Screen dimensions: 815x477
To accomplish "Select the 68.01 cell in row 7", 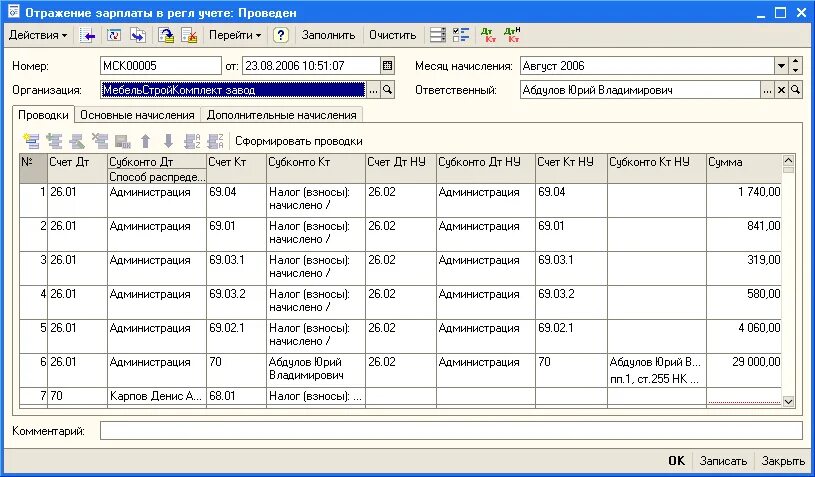I will pyautogui.click(x=236, y=396).
